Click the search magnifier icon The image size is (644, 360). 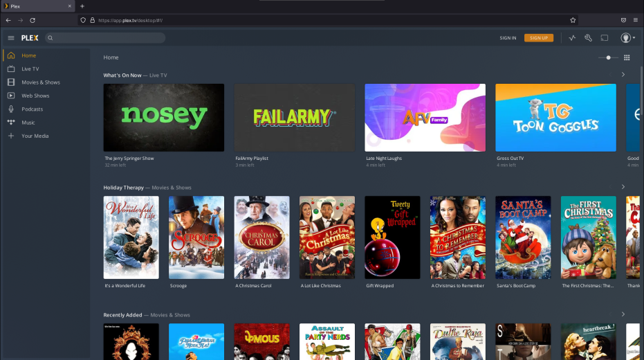click(x=50, y=38)
